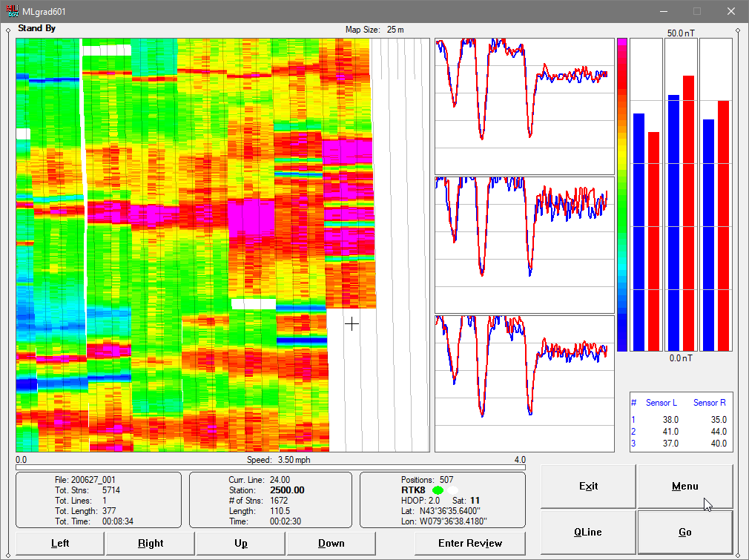Image resolution: width=749 pixels, height=560 pixels.
Task: Move the map Left
Action: click(60, 543)
